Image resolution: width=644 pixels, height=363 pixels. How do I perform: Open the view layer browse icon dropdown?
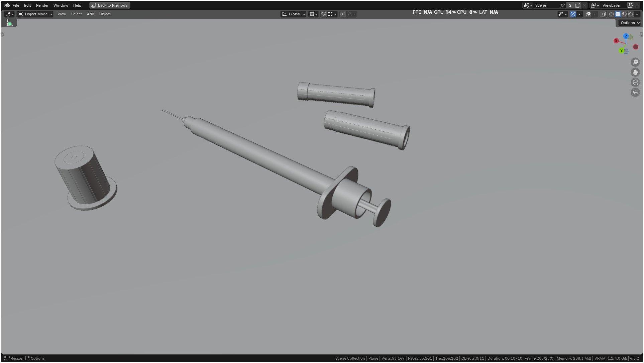click(595, 5)
